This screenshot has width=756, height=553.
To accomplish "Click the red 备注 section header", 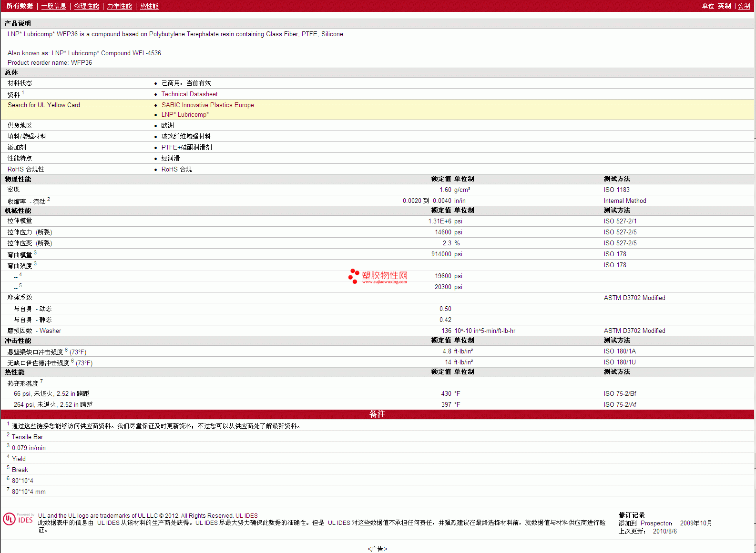I will point(377,414).
